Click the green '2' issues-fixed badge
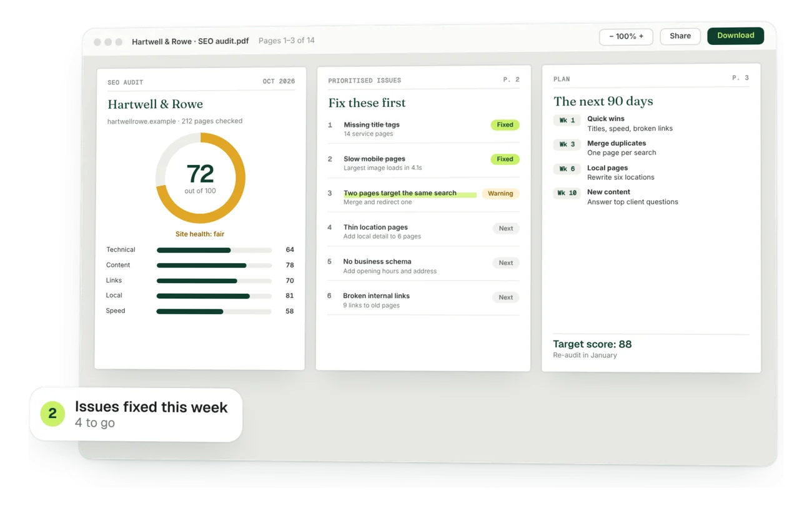Viewport: 812px width, 508px height. (x=52, y=414)
